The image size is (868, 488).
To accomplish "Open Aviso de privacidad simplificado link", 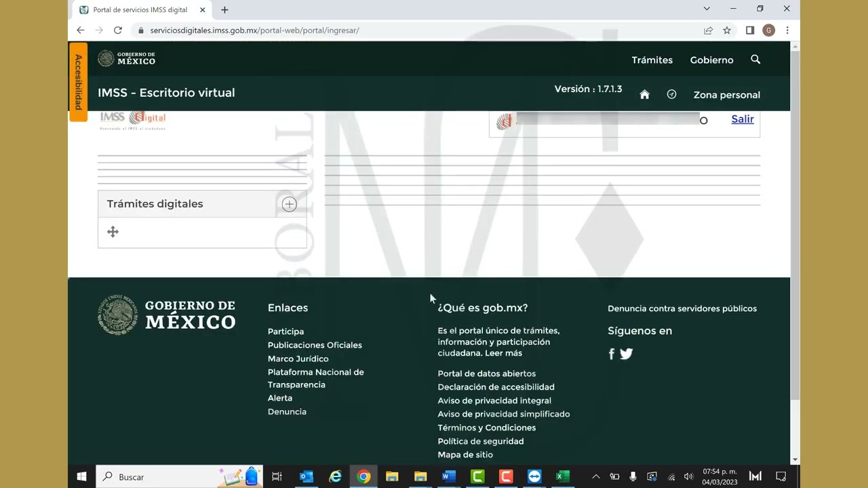I will pyautogui.click(x=504, y=414).
